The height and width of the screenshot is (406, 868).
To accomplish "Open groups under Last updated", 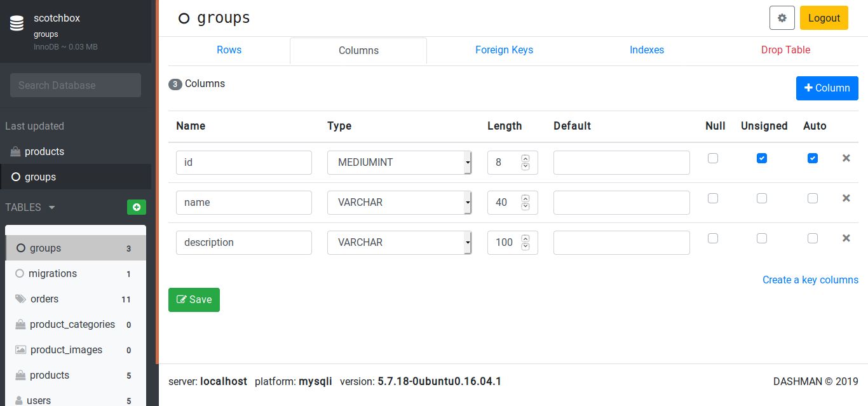I will coord(76,177).
